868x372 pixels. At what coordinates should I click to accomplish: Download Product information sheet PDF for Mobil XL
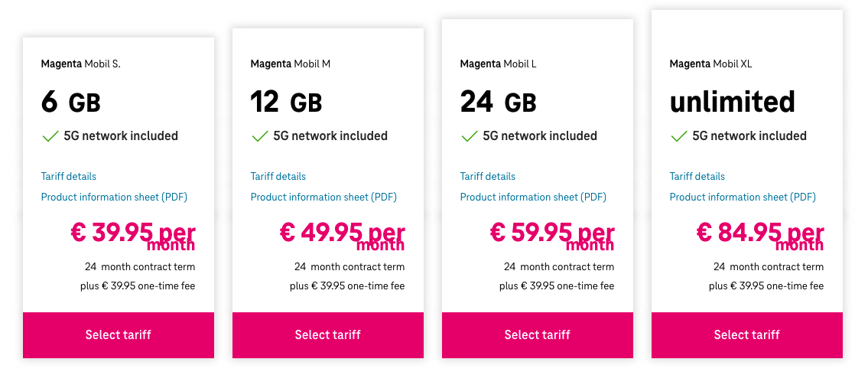coord(743,197)
